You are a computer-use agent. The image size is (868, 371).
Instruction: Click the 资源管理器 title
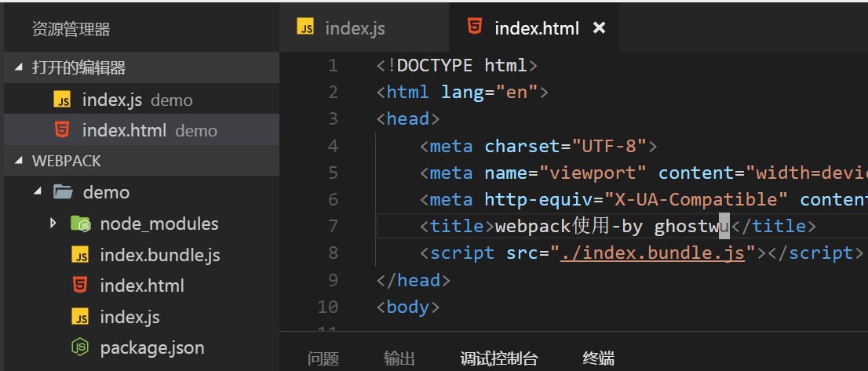(71, 29)
